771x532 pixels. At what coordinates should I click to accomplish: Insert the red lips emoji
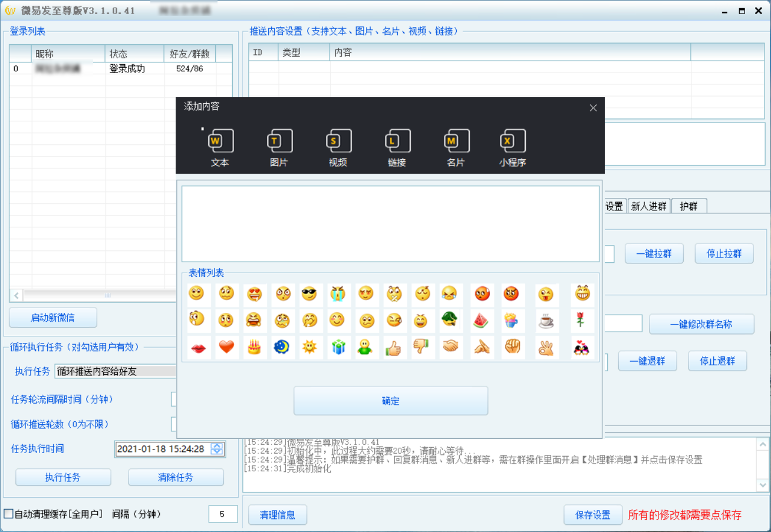199,348
